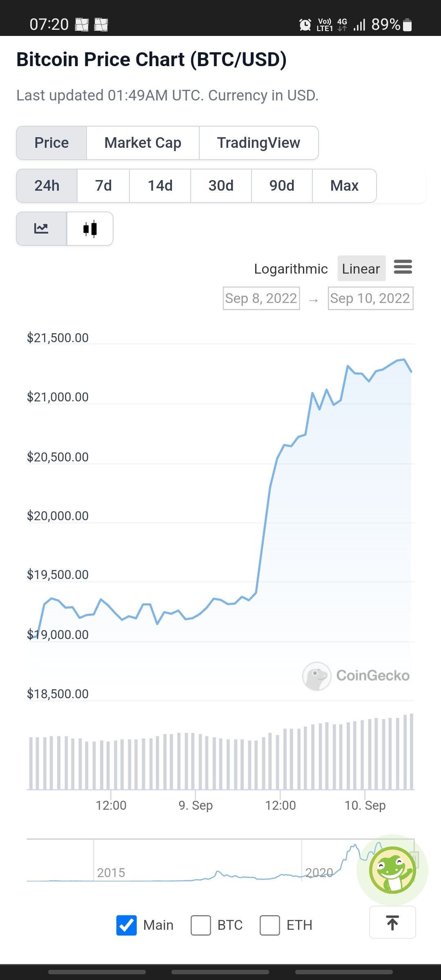Screen dimensions: 441x980
Task: Open the Sep 10, 2022 end date picker
Action: coord(370,298)
